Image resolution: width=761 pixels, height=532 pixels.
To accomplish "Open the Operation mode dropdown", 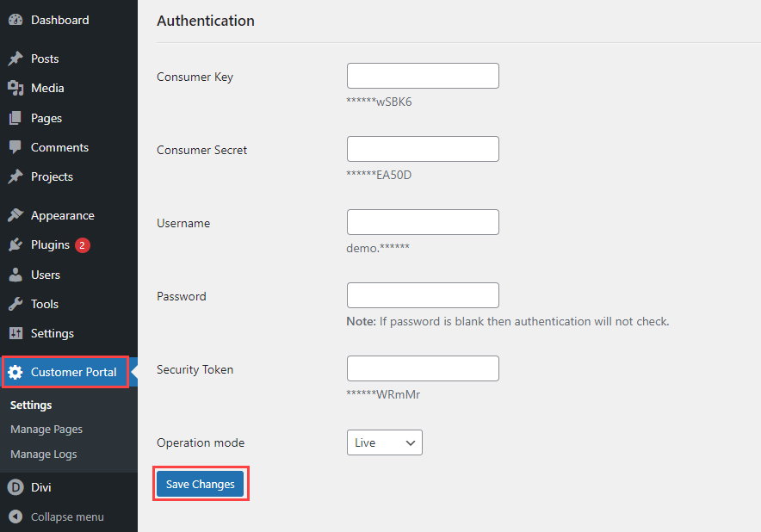I will [384, 442].
